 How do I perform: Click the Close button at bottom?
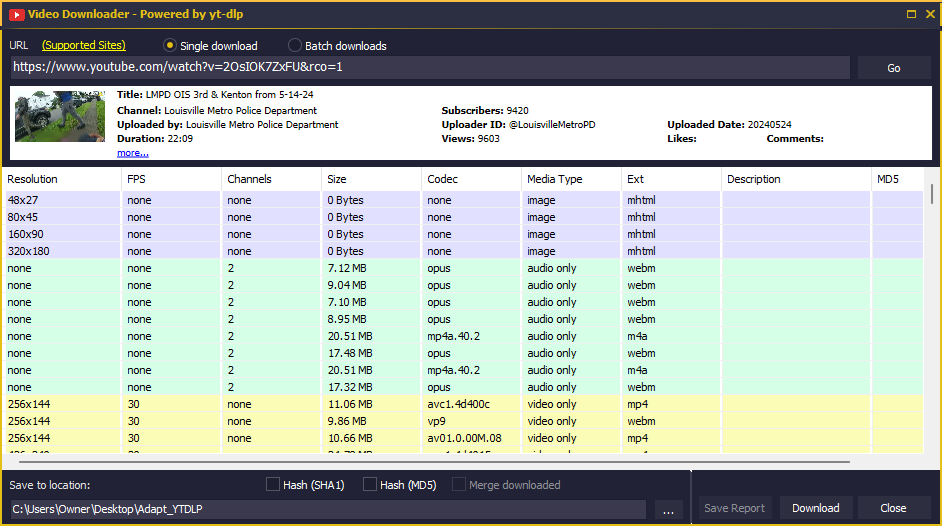(x=893, y=508)
